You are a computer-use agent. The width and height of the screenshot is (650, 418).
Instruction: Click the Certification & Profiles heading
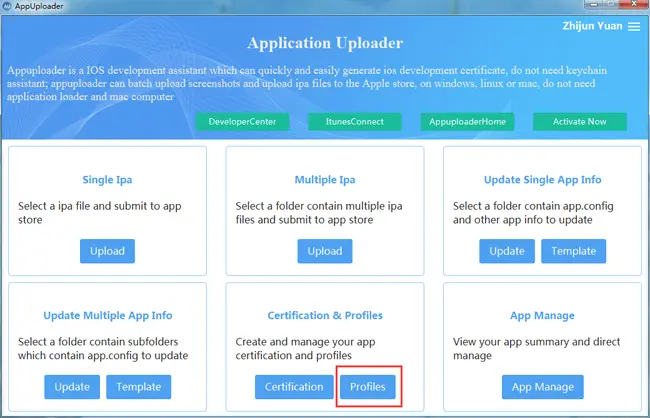coord(325,315)
